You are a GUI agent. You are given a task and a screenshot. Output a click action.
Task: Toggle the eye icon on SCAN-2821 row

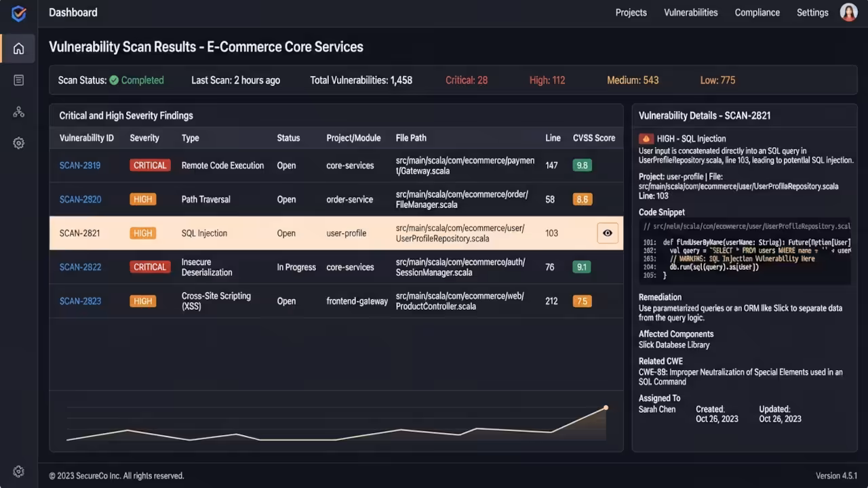click(608, 233)
